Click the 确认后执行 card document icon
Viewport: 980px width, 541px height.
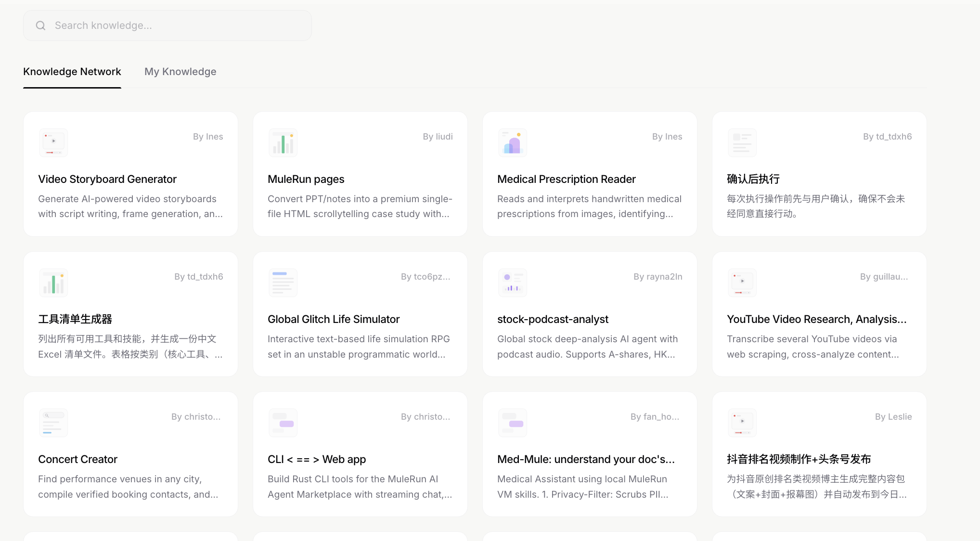pos(742,143)
